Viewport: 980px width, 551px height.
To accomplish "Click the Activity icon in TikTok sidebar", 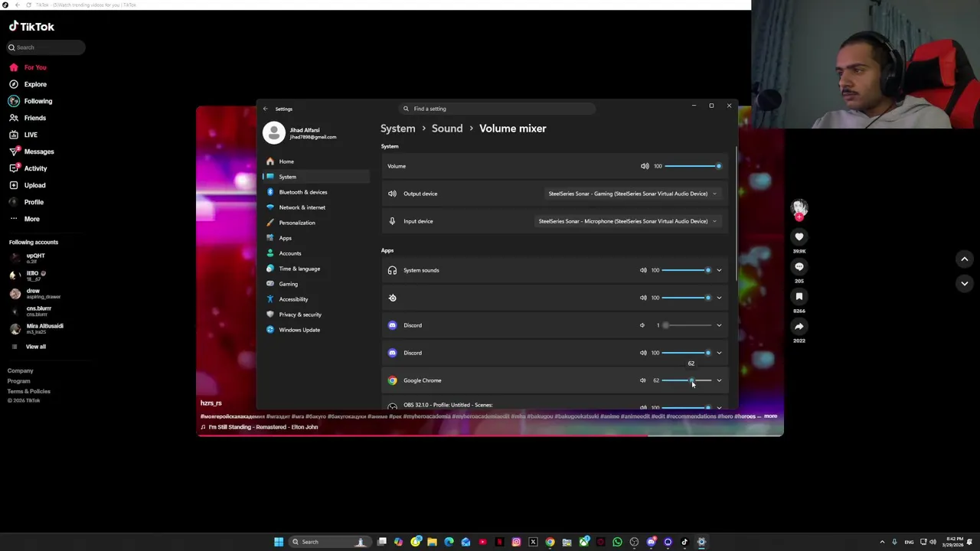I will tap(14, 168).
